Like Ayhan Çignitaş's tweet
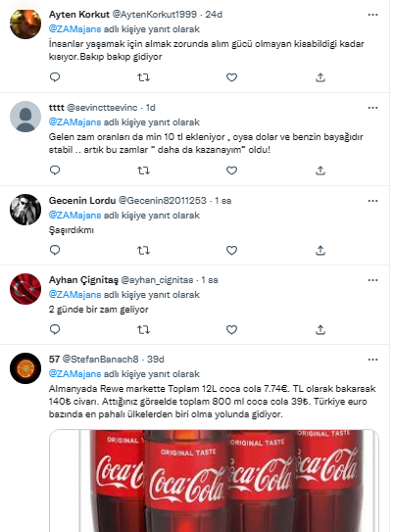Image resolution: width=395 pixels, height=532 pixels. (x=231, y=330)
